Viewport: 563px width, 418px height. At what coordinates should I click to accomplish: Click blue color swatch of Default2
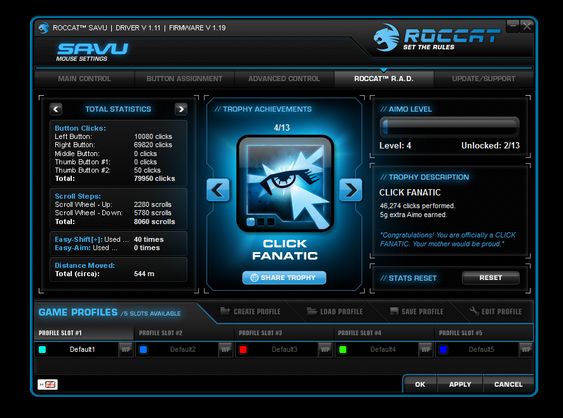click(x=143, y=349)
